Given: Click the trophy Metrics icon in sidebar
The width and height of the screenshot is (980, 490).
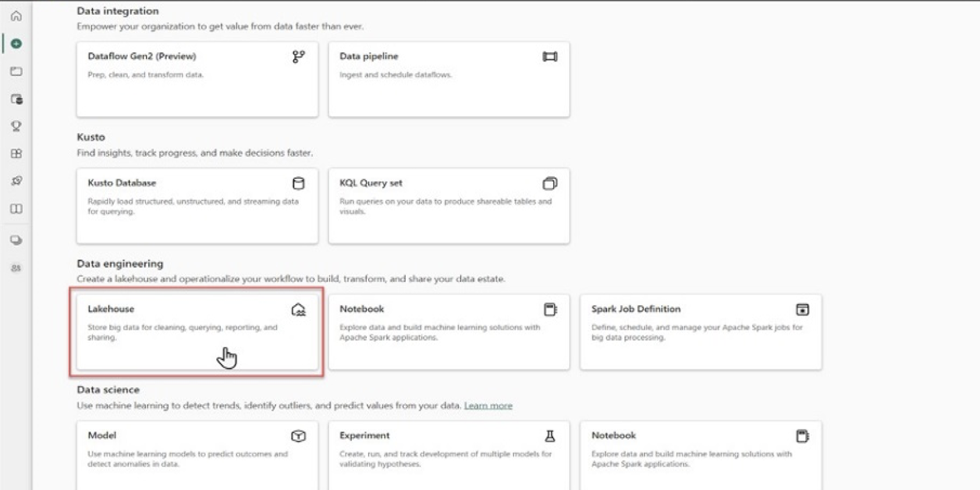Looking at the screenshot, I should coord(16,126).
